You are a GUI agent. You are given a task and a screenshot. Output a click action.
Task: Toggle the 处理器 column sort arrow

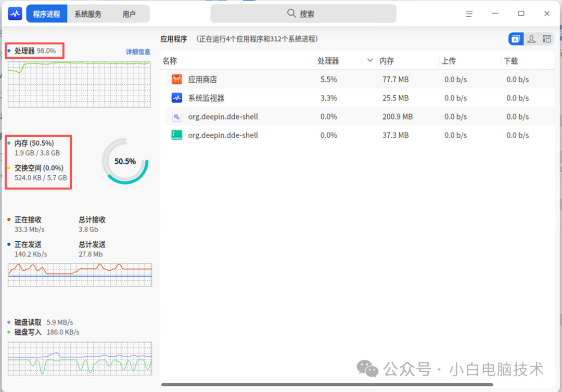(370, 60)
